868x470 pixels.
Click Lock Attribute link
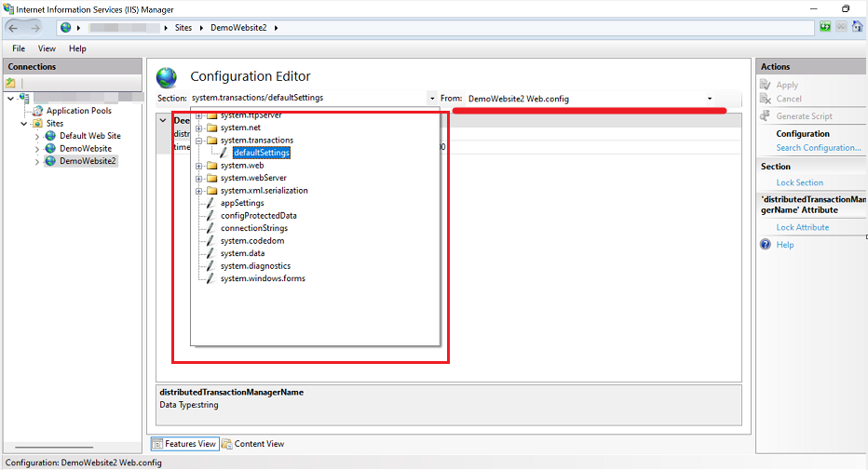point(802,227)
